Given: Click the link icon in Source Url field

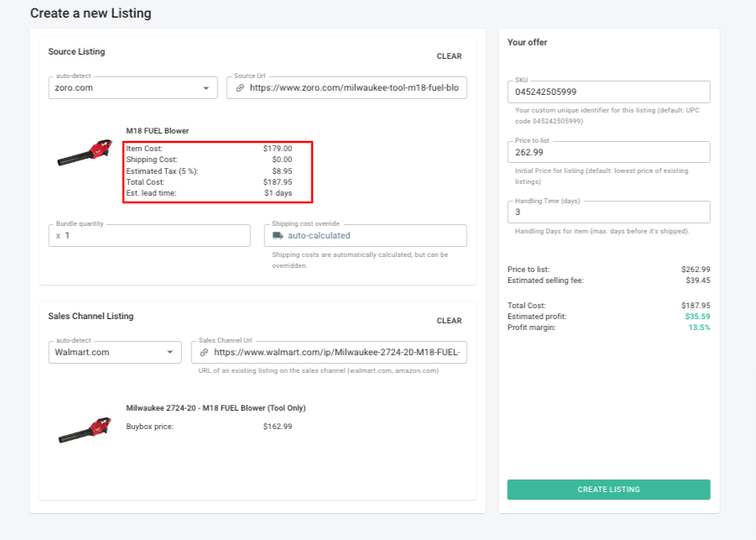Looking at the screenshot, I should [239, 88].
